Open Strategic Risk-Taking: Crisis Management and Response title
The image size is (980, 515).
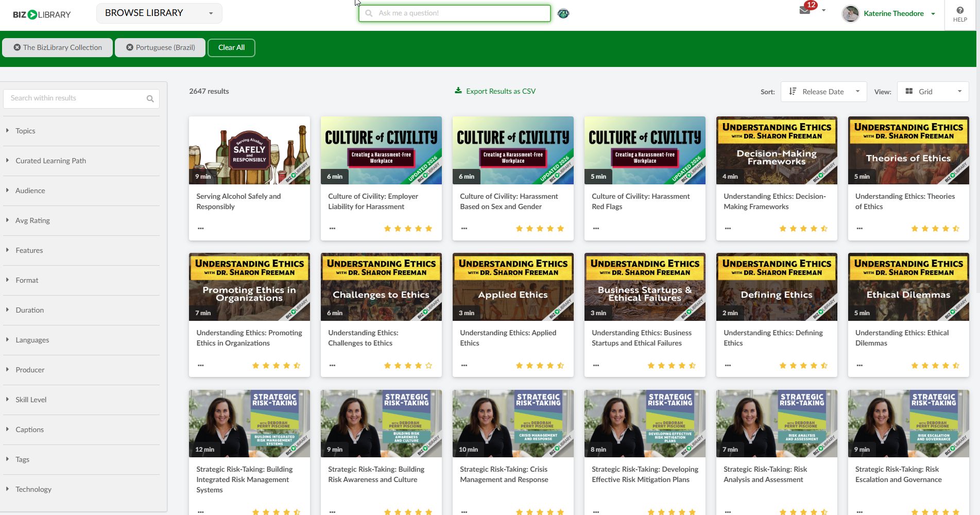pos(504,474)
